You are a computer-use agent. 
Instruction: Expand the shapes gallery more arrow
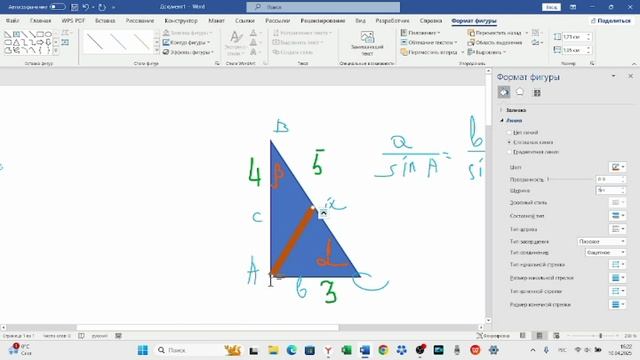(56, 51)
